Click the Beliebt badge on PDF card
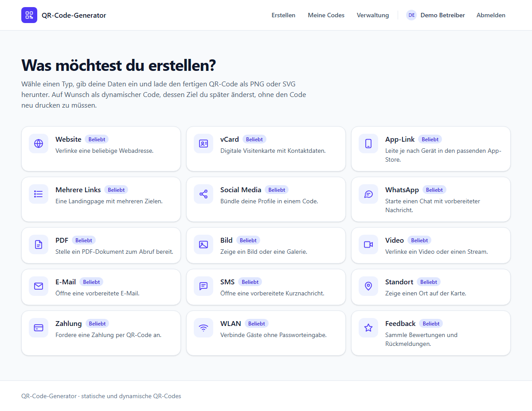 click(84, 240)
